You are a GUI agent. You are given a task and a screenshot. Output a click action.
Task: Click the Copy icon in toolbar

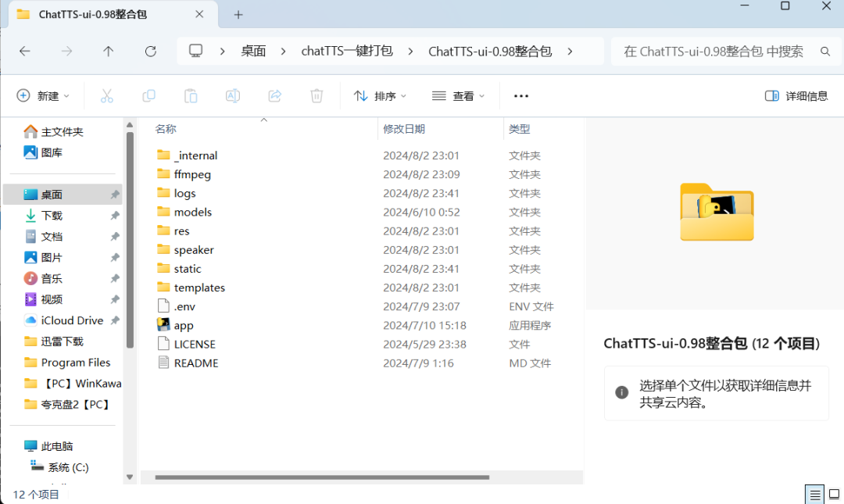click(148, 96)
